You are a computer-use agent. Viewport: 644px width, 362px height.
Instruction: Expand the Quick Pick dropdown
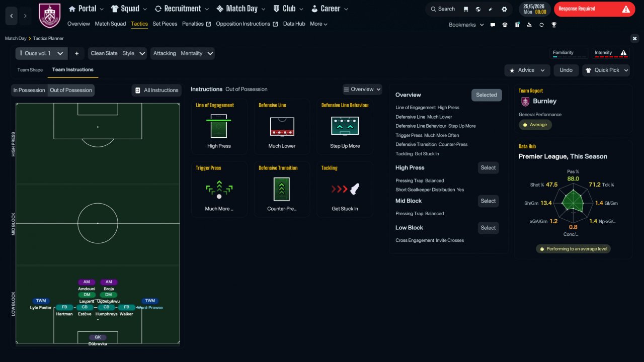[x=606, y=70]
